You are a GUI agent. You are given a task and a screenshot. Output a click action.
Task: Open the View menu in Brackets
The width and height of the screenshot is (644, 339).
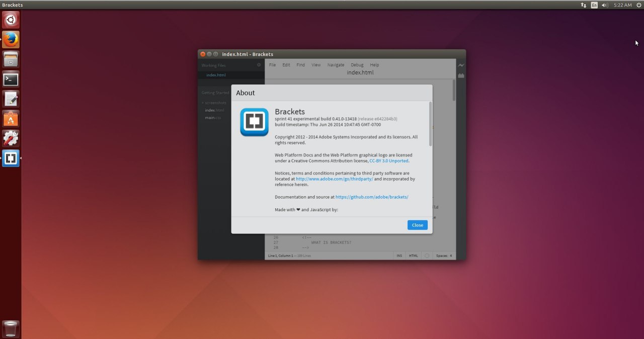(x=316, y=65)
